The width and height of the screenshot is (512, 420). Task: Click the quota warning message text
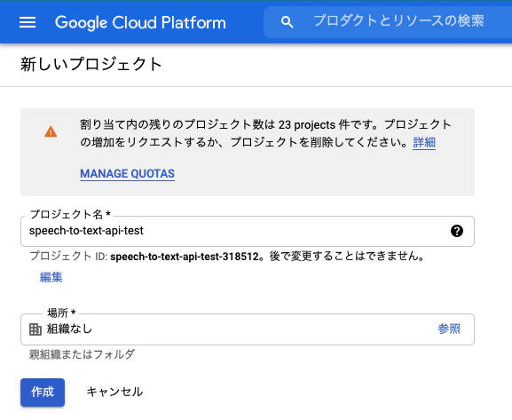pos(265,133)
